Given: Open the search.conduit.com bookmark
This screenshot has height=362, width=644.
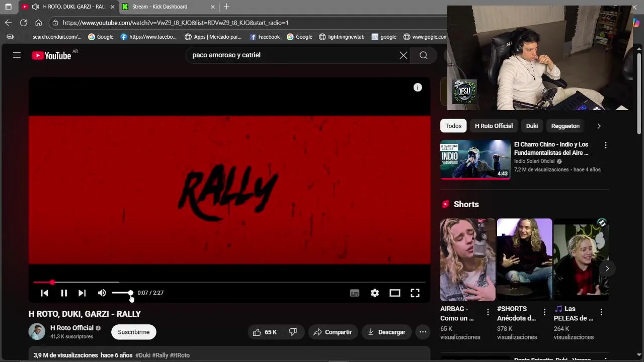Looking at the screenshot, I should point(57,37).
